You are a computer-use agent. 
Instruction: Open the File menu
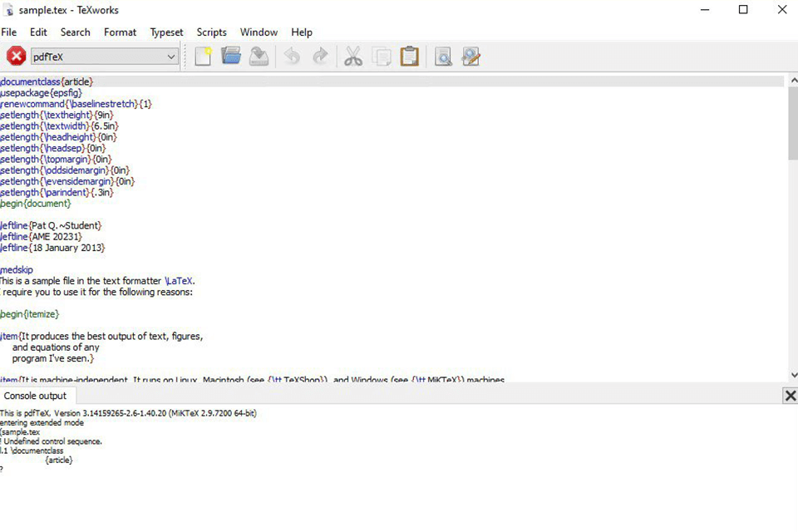(8, 32)
